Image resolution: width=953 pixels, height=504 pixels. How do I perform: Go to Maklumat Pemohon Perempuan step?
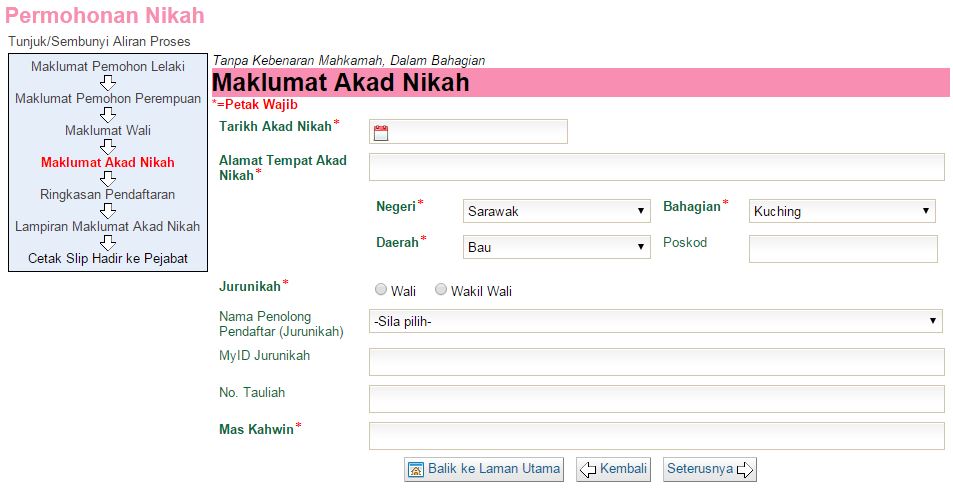coord(108,98)
